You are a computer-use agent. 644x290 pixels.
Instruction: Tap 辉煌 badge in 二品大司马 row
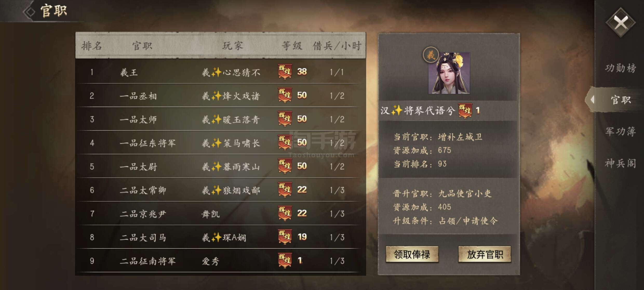(285, 237)
